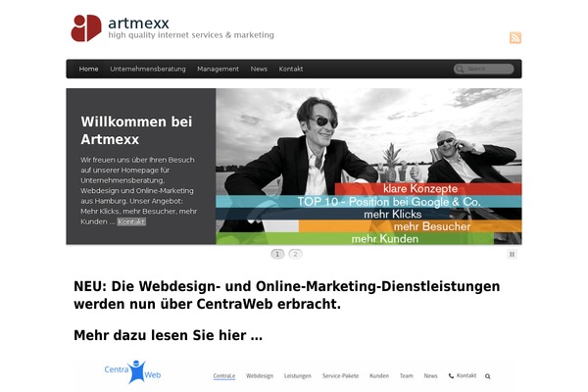Click the artmexx site title text

(138, 23)
